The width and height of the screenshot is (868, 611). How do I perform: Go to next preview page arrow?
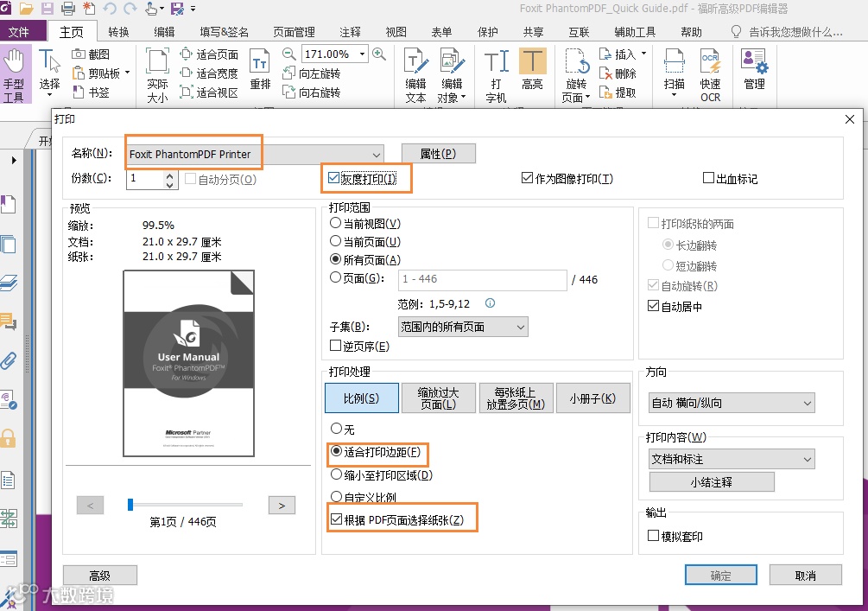[282, 506]
